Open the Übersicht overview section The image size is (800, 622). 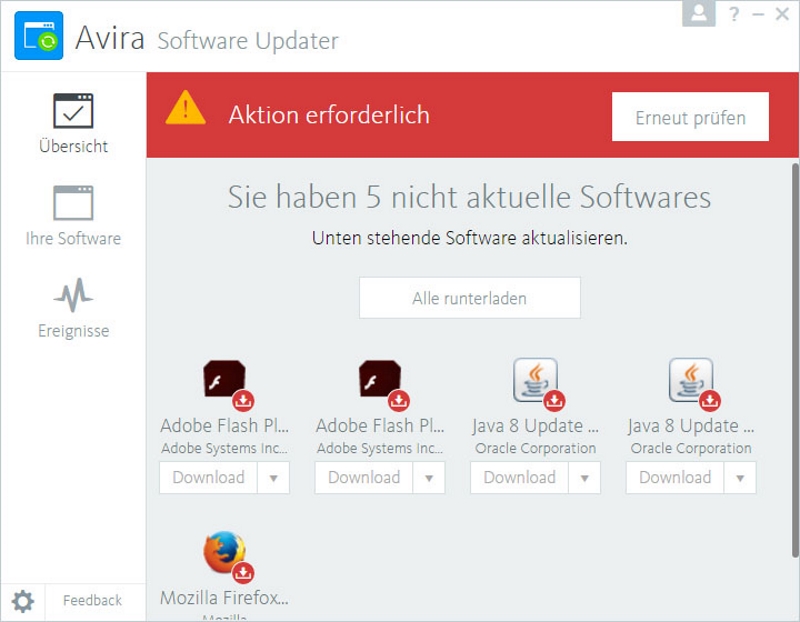pos(73,123)
